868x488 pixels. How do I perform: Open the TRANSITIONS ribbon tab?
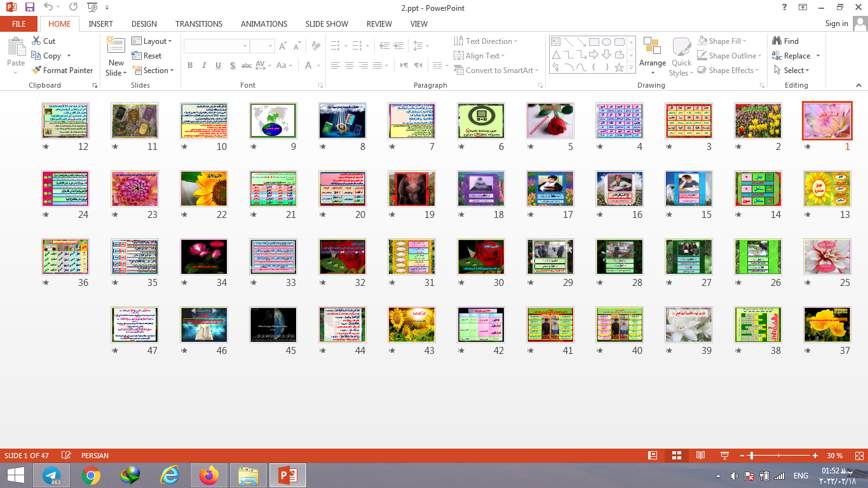click(x=199, y=24)
